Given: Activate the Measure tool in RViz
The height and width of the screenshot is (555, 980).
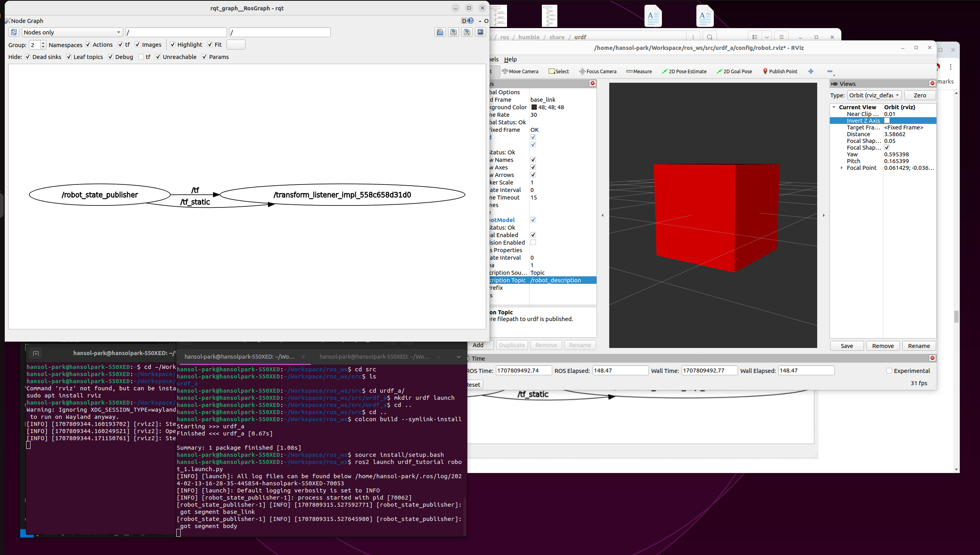Looking at the screenshot, I should click(639, 71).
